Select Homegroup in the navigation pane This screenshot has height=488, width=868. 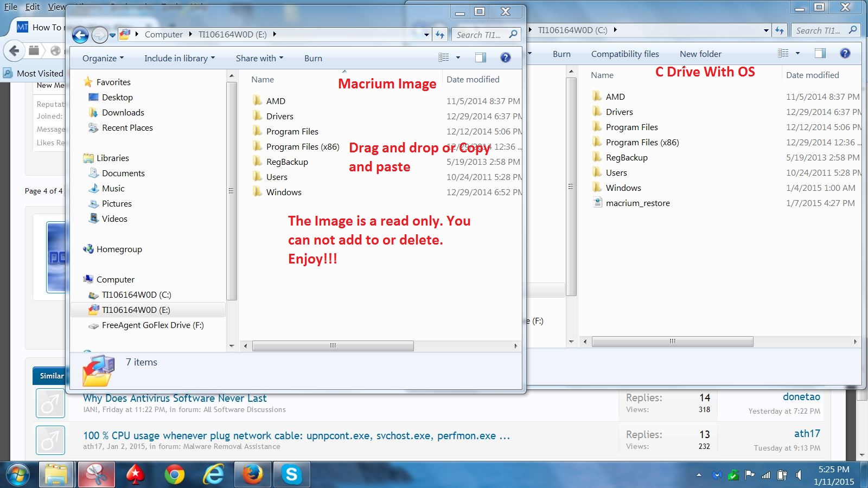pos(119,249)
